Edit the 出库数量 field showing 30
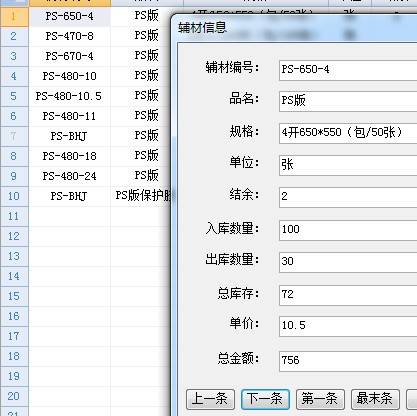The image size is (417, 416). click(348, 262)
